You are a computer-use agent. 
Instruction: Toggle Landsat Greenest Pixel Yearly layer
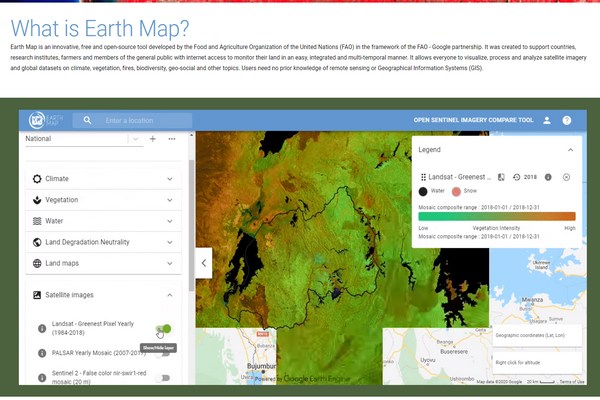click(x=164, y=328)
